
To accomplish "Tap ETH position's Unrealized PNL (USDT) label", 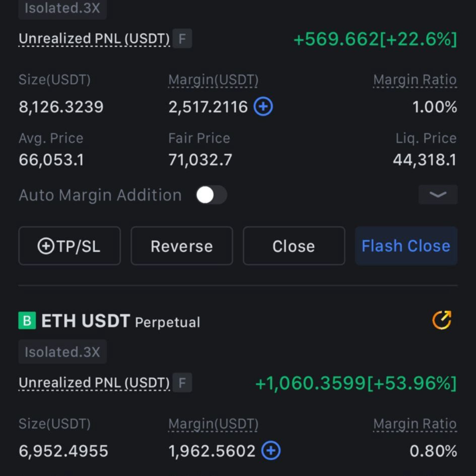I will click(94, 383).
